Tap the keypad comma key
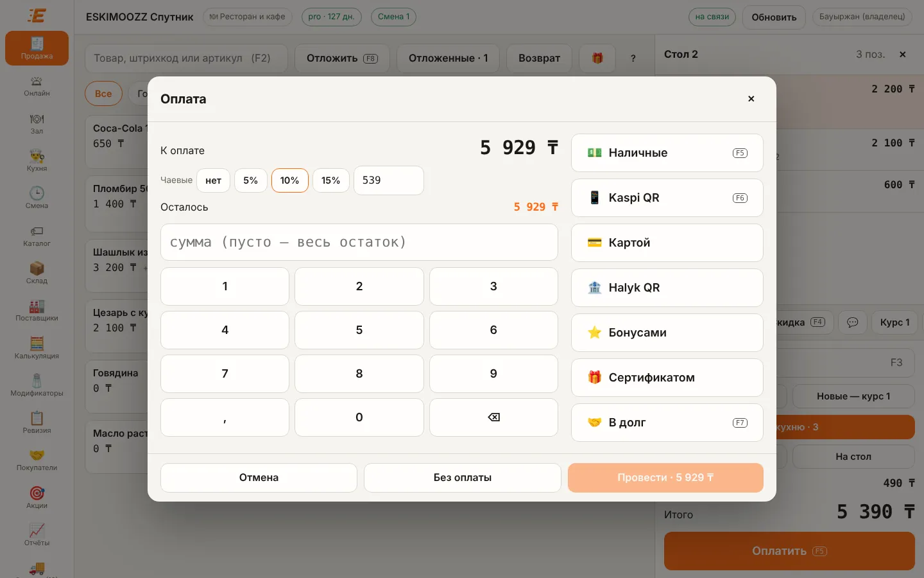This screenshot has width=924, height=578. [x=225, y=417]
